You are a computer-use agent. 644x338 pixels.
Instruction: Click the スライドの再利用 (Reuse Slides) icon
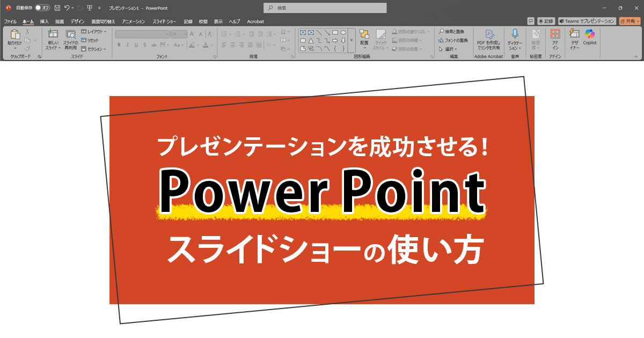[70, 36]
